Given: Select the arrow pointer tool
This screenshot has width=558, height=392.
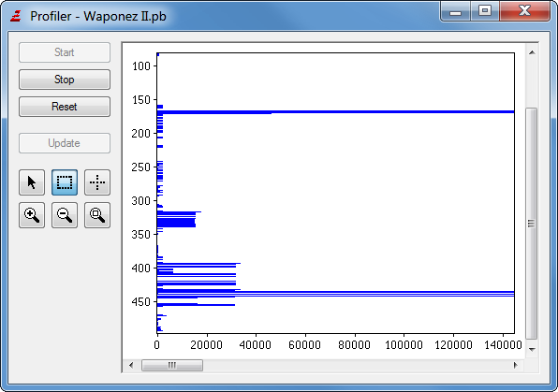Looking at the screenshot, I should (x=32, y=182).
